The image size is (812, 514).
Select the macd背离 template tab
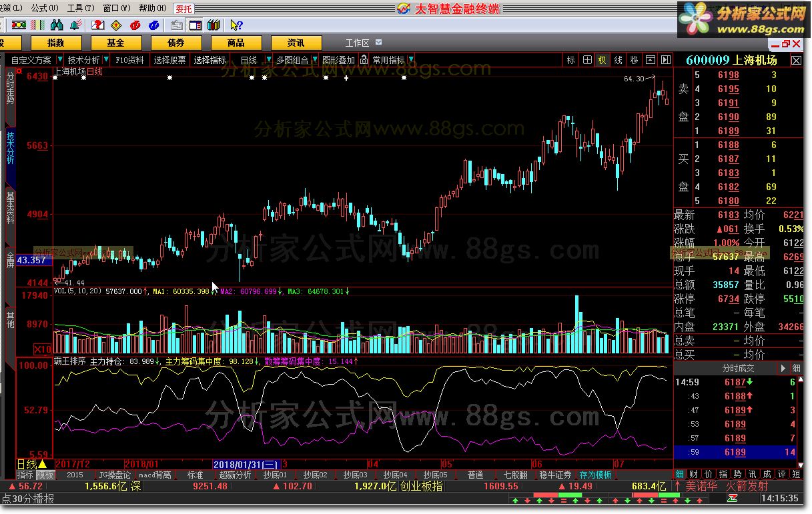154,475
